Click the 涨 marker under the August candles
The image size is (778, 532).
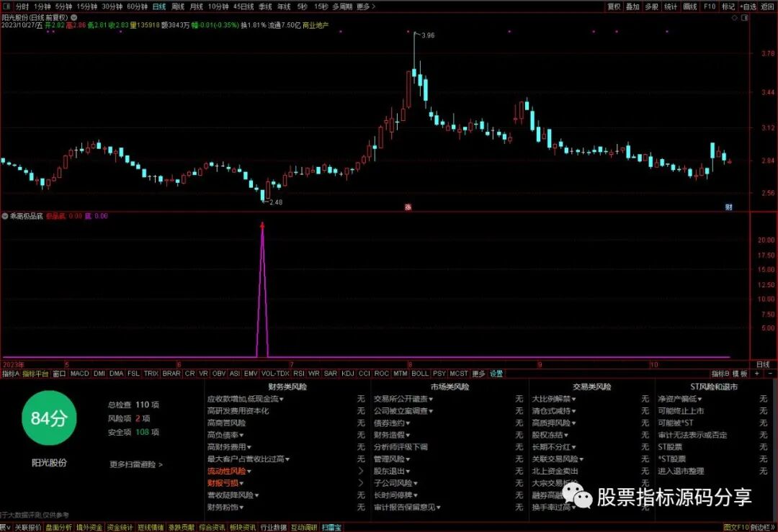[408, 207]
